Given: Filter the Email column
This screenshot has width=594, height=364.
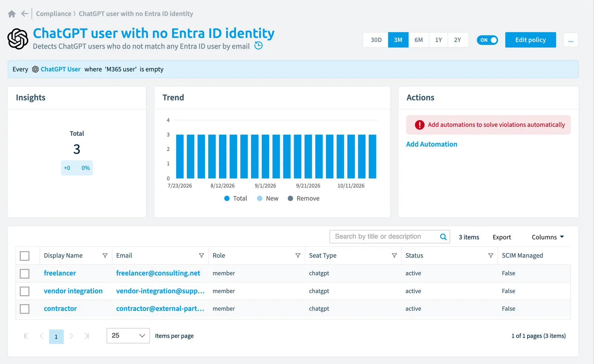Looking at the screenshot, I should tap(202, 256).
